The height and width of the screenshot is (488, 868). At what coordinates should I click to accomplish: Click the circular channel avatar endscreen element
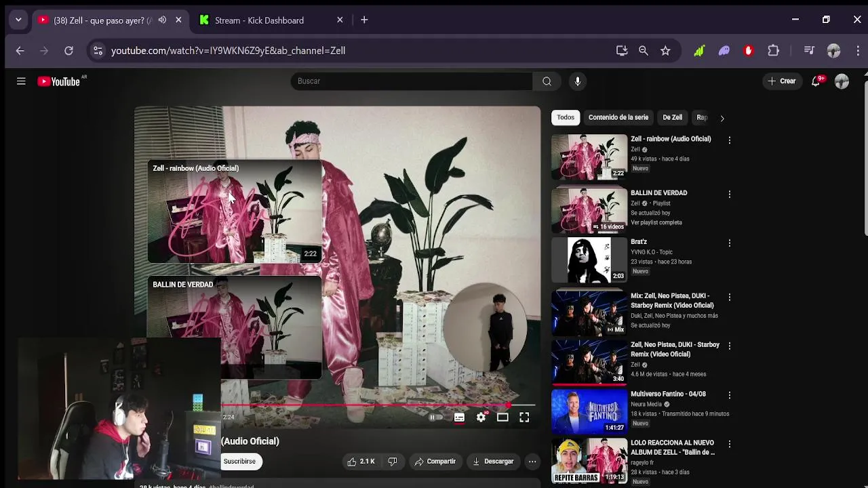pos(486,327)
